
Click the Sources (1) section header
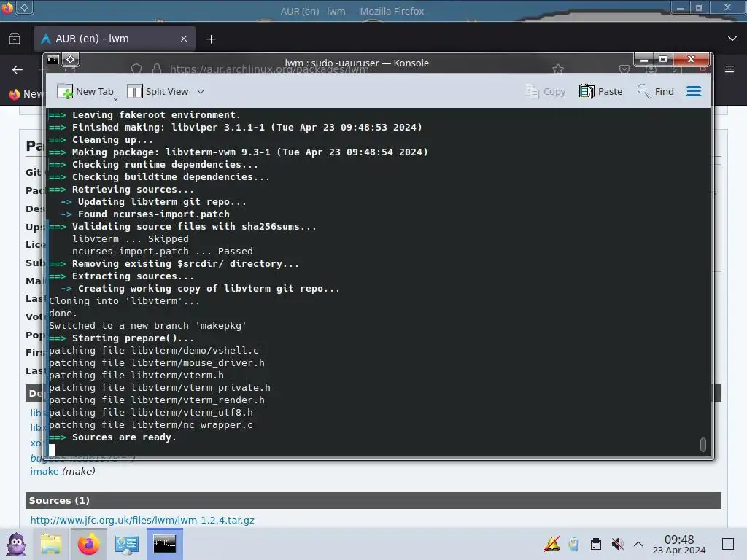click(x=373, y=500)
